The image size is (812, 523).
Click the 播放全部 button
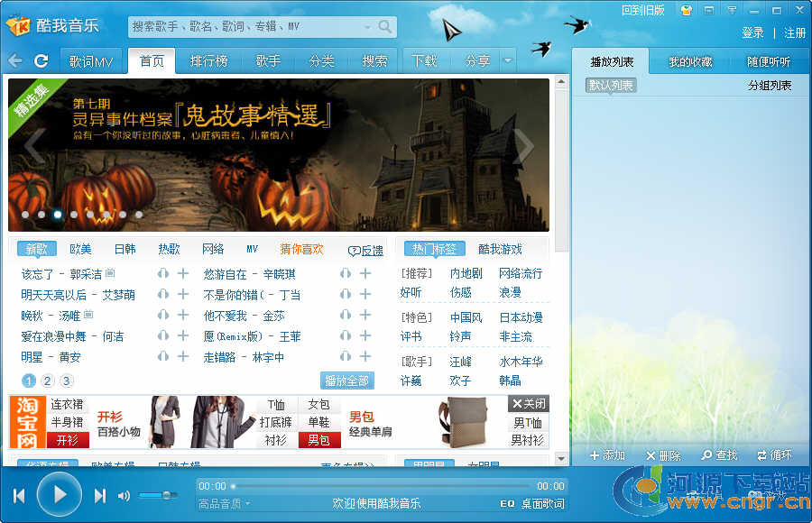(x=347, y=381)
